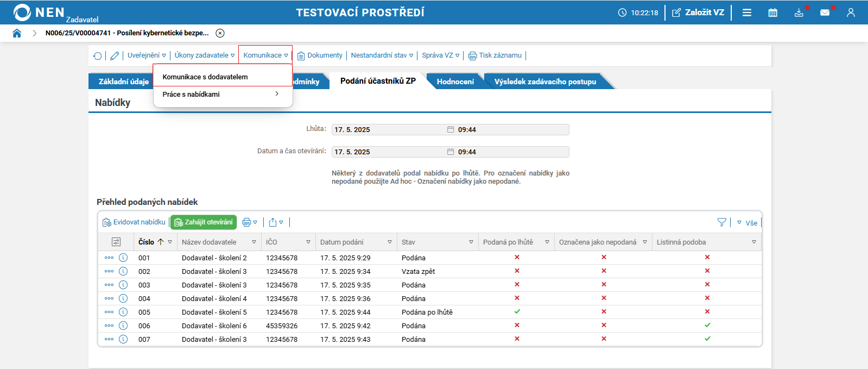Image resolution: width=868 pixels, height=369 pixels.
Task: Open the messages envelope icon
Action: point(825,12)
